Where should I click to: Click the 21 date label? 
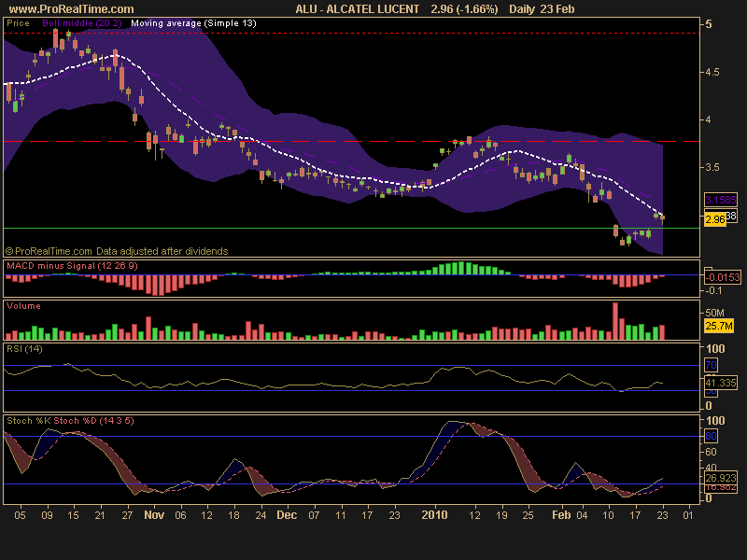click(x=100, y=515)
